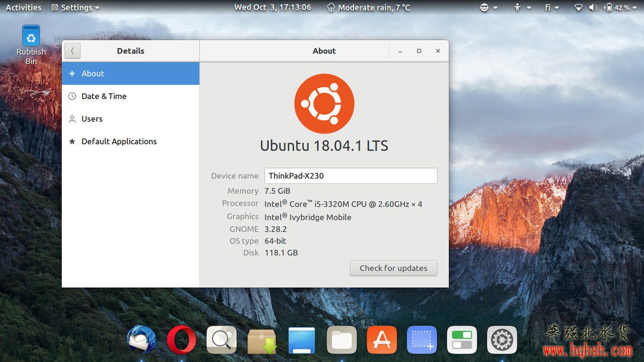Expand the Settings app menu in top bar

pyautogui.click(x=76, y=8)
